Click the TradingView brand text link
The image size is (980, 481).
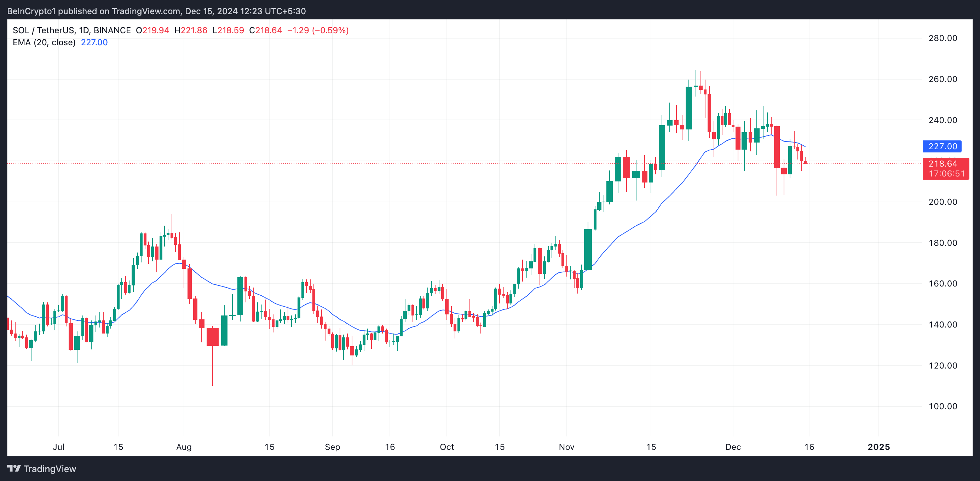click(50, 469)
